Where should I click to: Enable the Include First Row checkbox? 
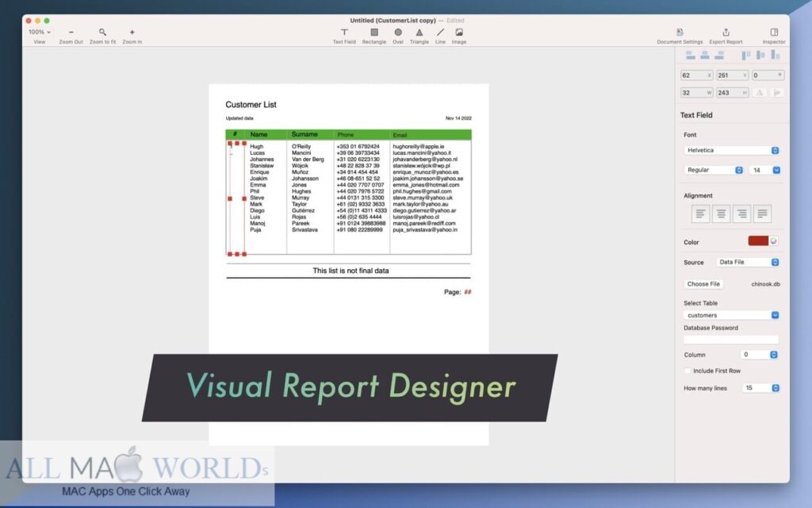tap(688, 371)
